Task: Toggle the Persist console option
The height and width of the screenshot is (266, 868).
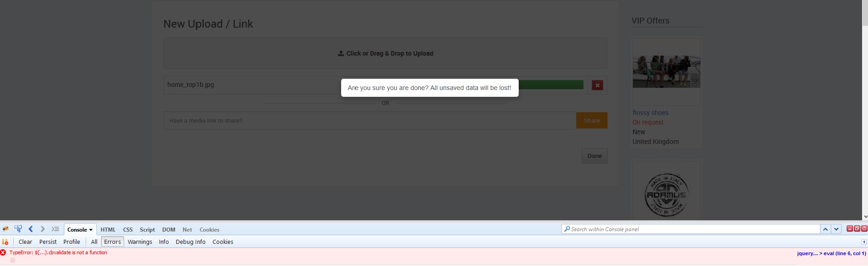Action: pyautogui.click(x=48, y=242)
